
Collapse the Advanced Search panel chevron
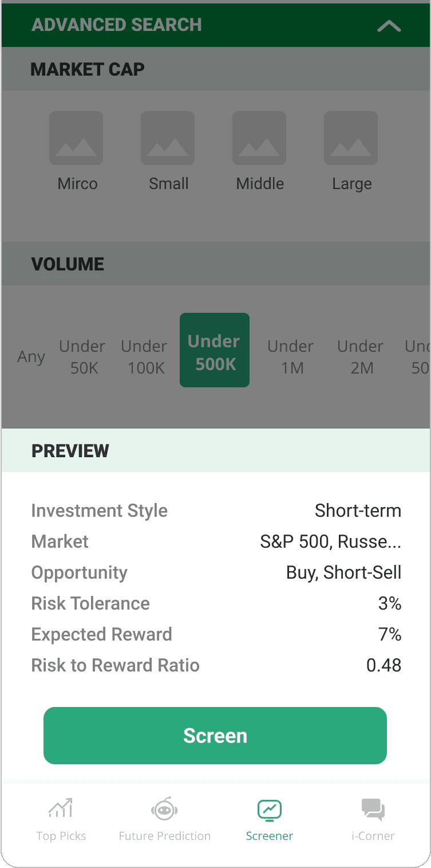pyautogui.click(x=389, y=26)
